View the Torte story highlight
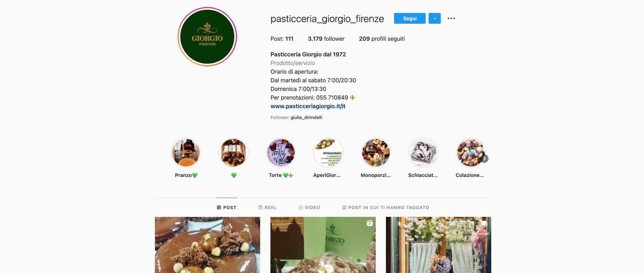 (281, 153)
